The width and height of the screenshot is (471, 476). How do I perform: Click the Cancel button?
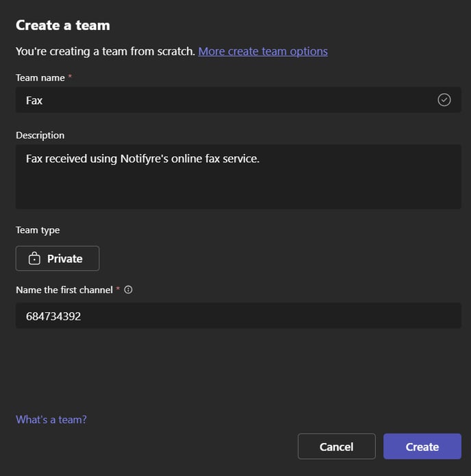337,447
